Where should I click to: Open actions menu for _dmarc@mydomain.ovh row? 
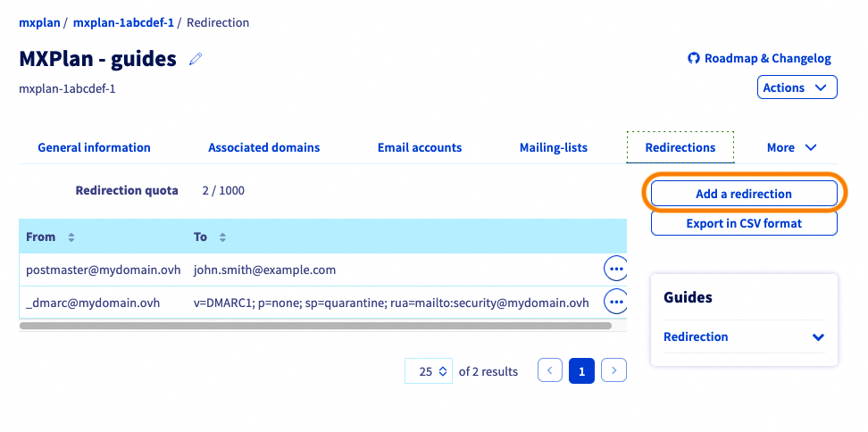pyautogui.click(x=615, y=302)
